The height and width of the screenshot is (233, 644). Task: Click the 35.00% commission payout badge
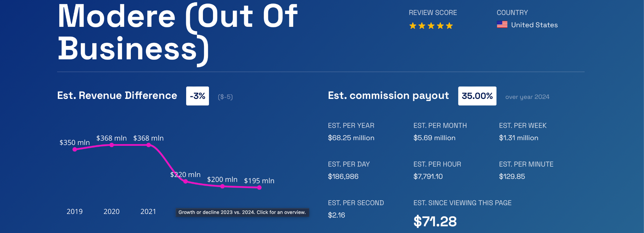click(x=477, y=96)
